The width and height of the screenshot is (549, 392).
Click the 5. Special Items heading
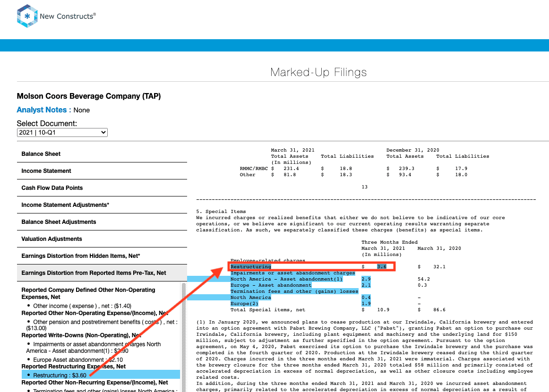[221, 212]
